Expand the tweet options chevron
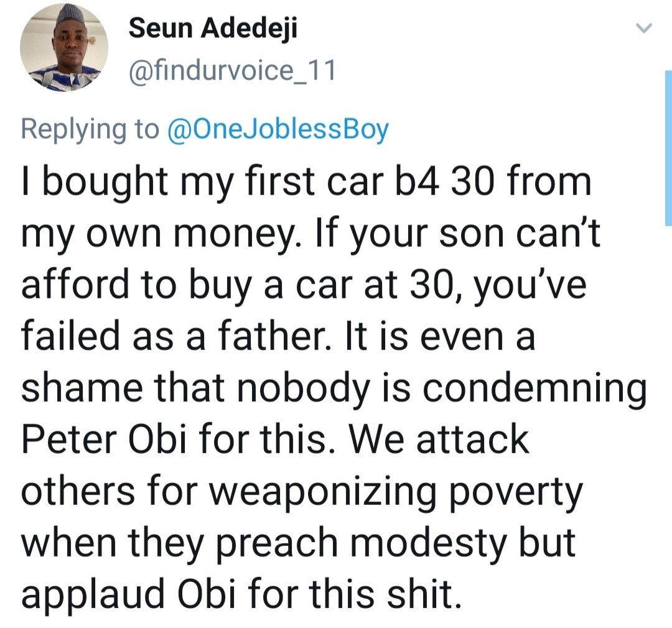Viewport: 672px width, 628px height. click(x=645, y=27)
